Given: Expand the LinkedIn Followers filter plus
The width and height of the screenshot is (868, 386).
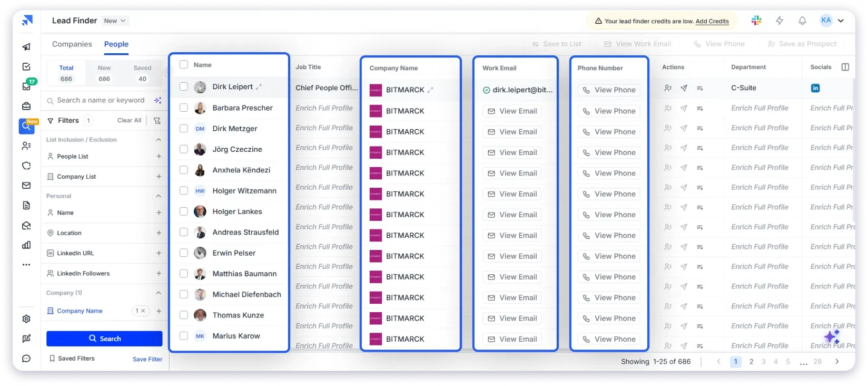Looking at the screenshot, I should click(x=159, y=273).
